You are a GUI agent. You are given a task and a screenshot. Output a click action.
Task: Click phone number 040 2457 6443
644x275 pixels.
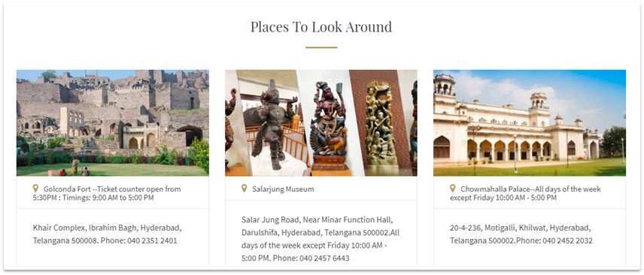tap(324, 258)
